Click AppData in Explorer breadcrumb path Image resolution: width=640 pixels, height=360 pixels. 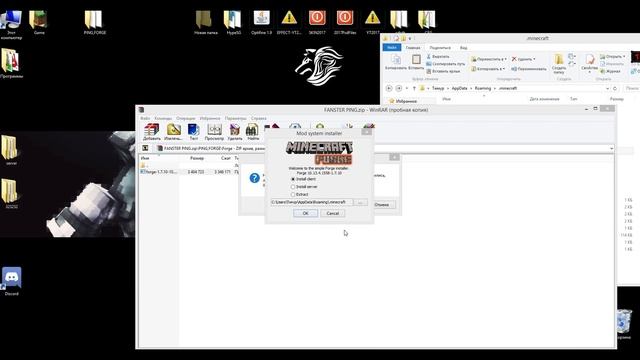pyautogui.click(x=460, y=88)
